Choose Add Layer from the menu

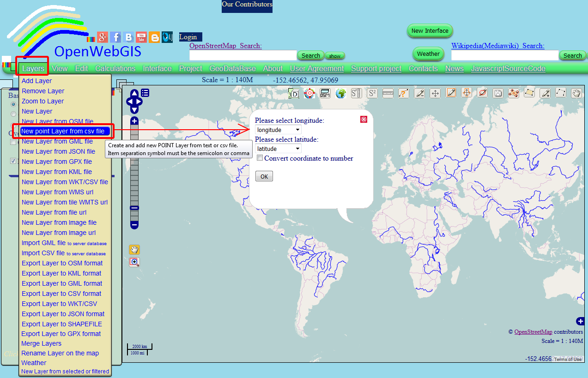37,81
